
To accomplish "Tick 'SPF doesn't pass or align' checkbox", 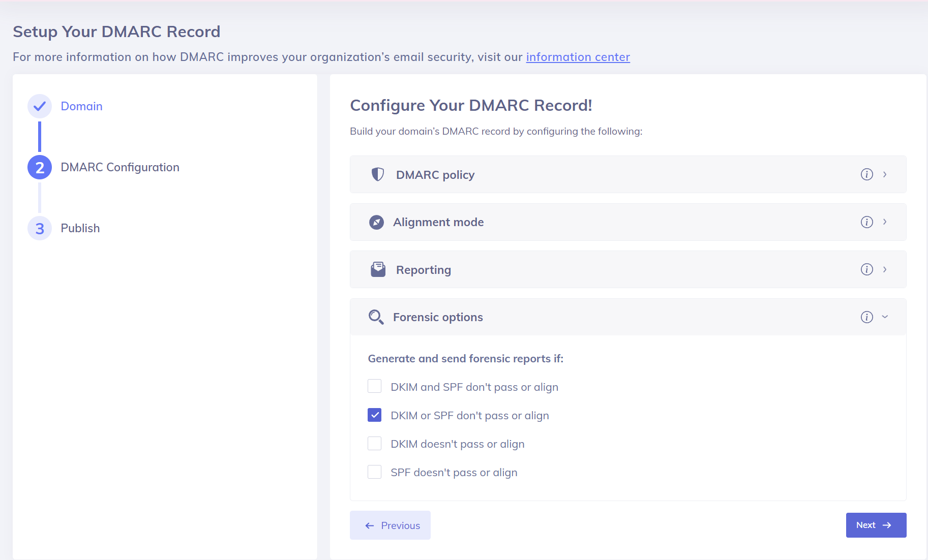I will click(375, 472).
